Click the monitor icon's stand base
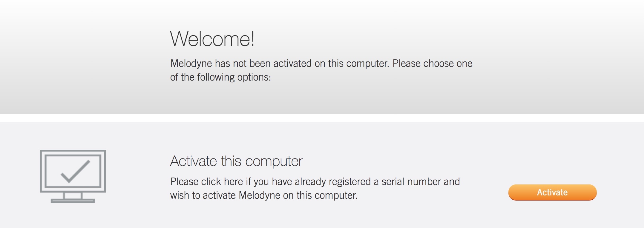 coord(73,201)
